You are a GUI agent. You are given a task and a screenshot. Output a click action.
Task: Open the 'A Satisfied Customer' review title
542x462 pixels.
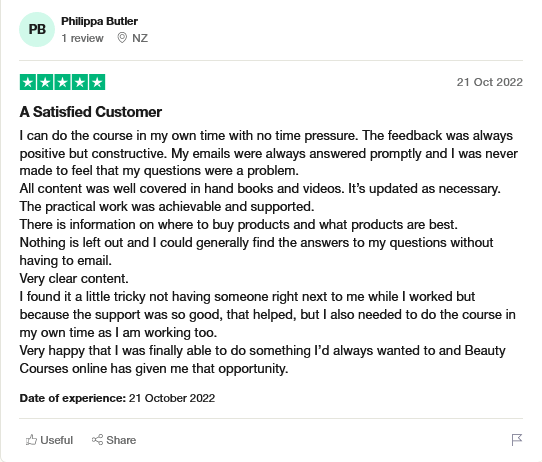[x=91, y=112]
